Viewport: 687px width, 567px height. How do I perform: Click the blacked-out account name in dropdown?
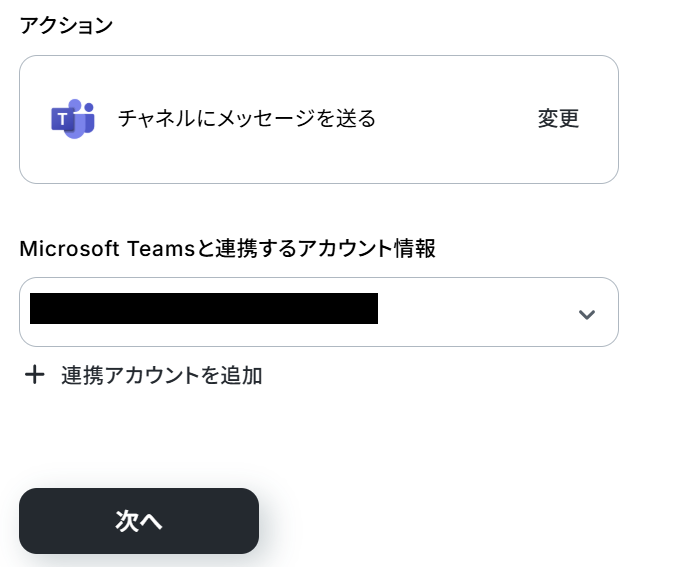point(204,308)
